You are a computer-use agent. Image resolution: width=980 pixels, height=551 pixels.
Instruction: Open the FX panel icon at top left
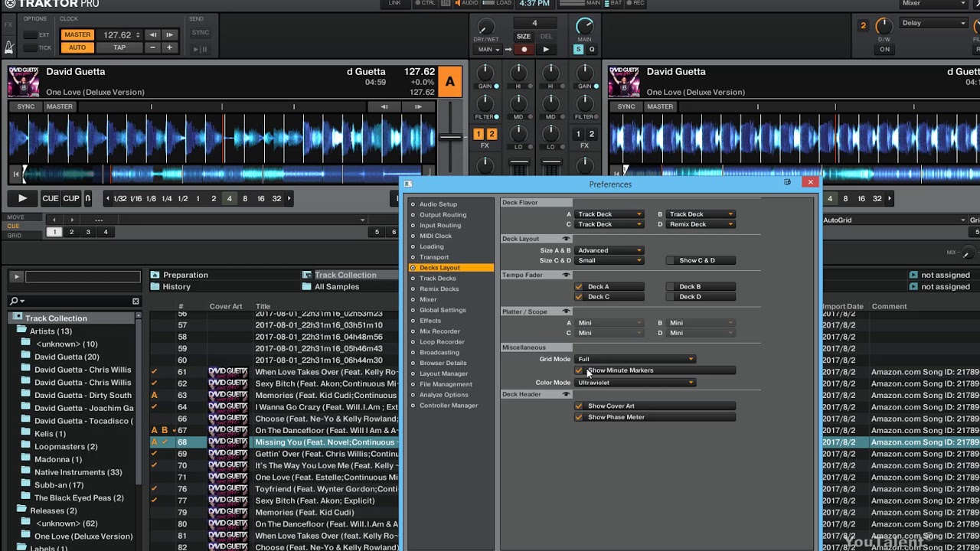click(x=9, y=24)
